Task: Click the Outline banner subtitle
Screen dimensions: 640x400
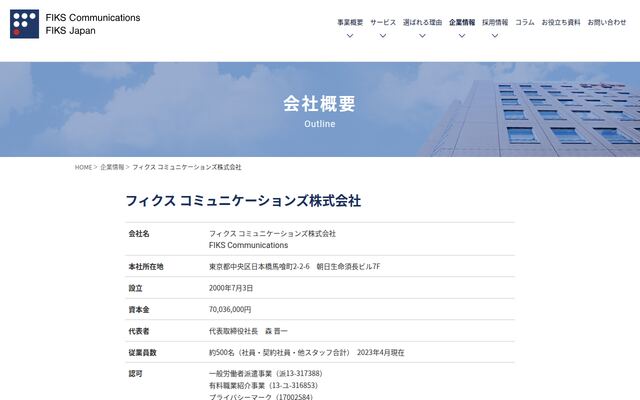Action: tap(320, 124)
